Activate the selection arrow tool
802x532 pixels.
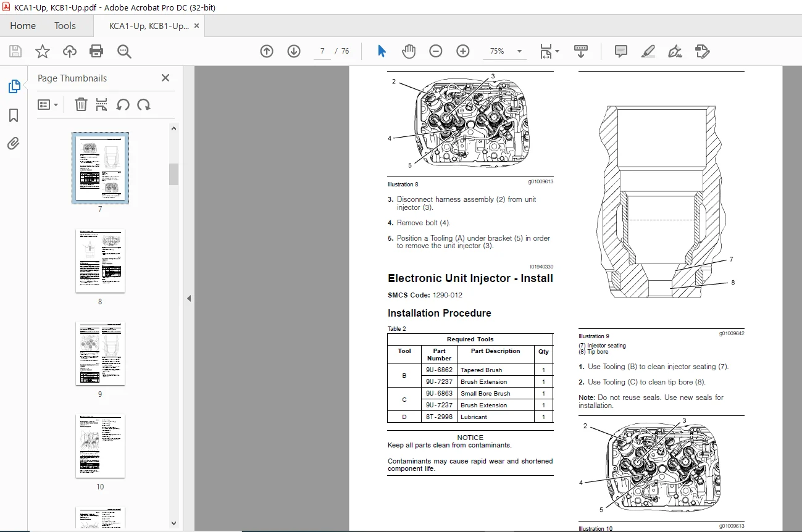click(x=382, y=51)
